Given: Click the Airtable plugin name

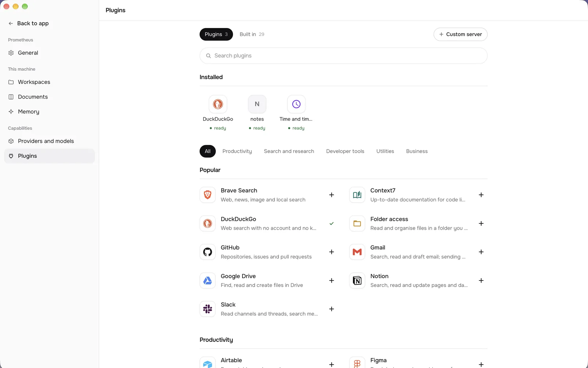Looking at the screenshot, I should (x=231, y=360).
